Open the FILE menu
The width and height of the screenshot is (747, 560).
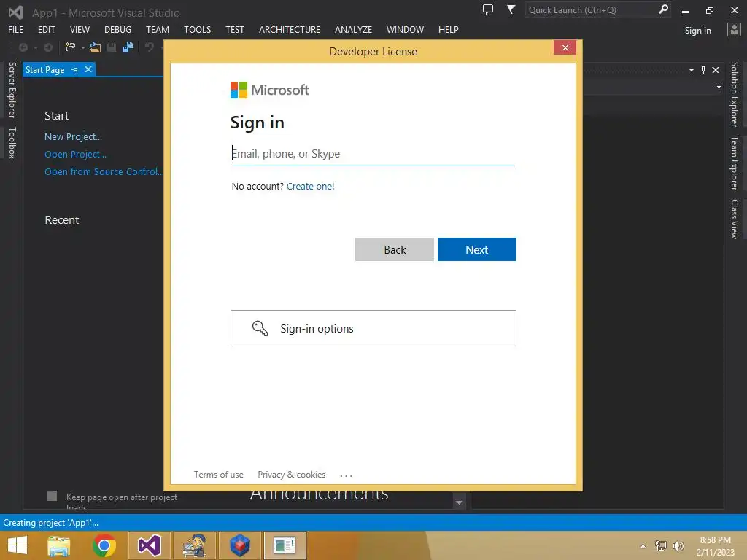(16, 29)
